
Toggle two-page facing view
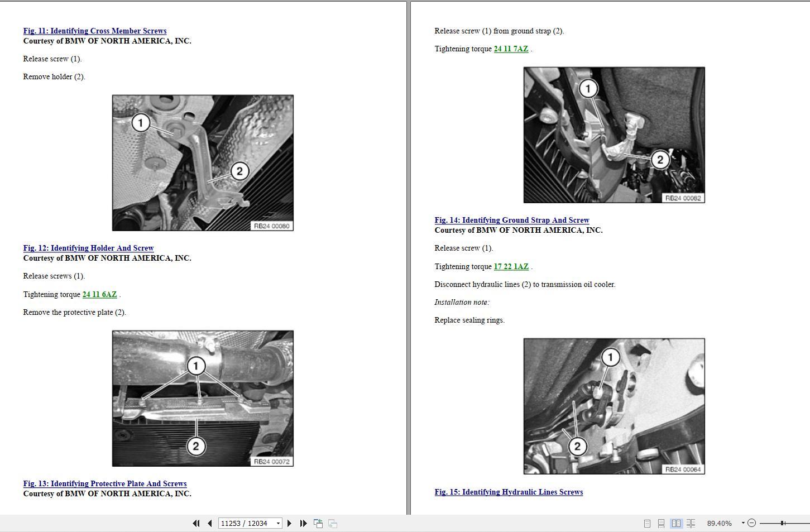[676, 523]
